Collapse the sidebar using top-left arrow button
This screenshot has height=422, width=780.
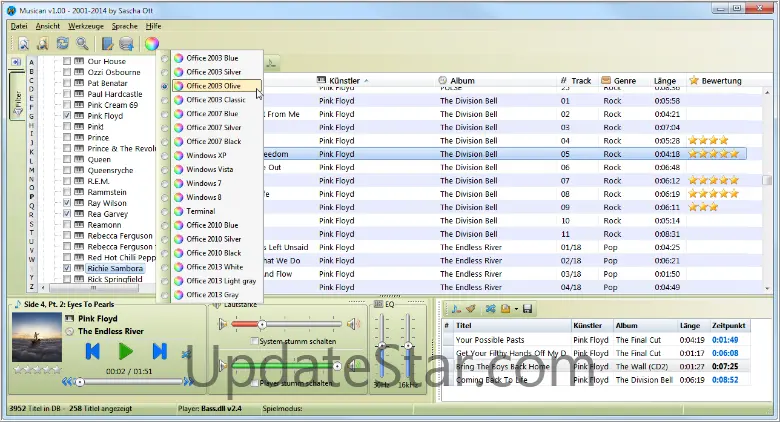[17, 62]
